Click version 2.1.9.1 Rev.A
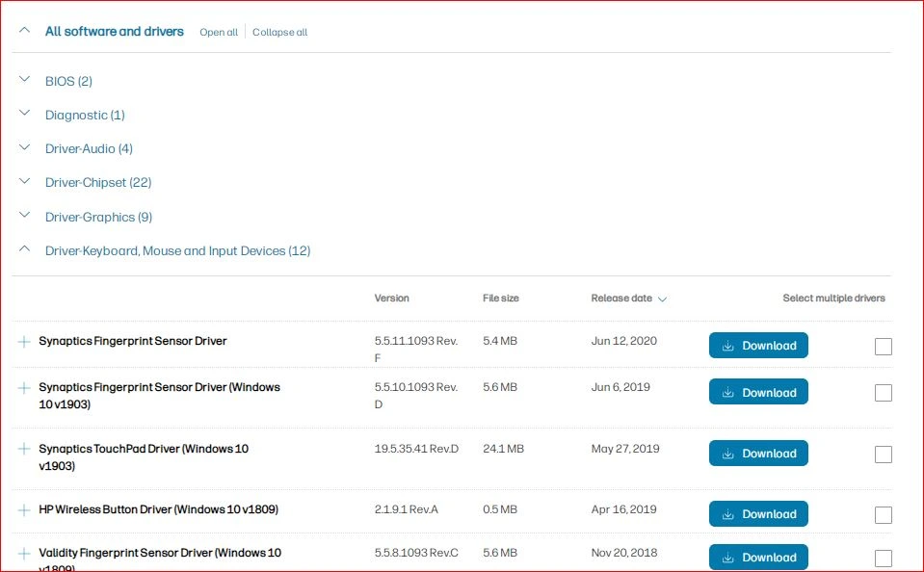Screen dimensions: 924x572 click(x=407, y=509)
